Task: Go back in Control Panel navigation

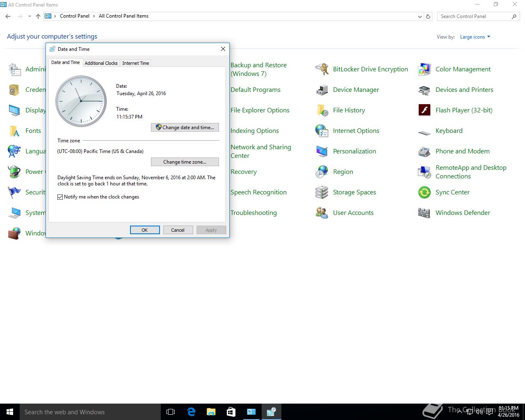Action: coord(8,16)
